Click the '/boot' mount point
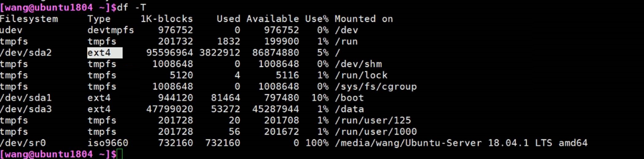Screen dimensions: 644x159 349,98
